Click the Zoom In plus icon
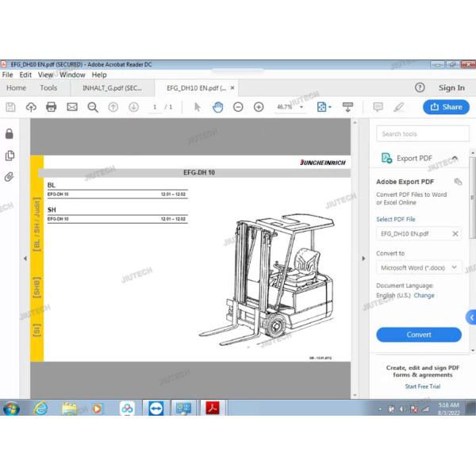476x476 pixels. tap(259, 107)
